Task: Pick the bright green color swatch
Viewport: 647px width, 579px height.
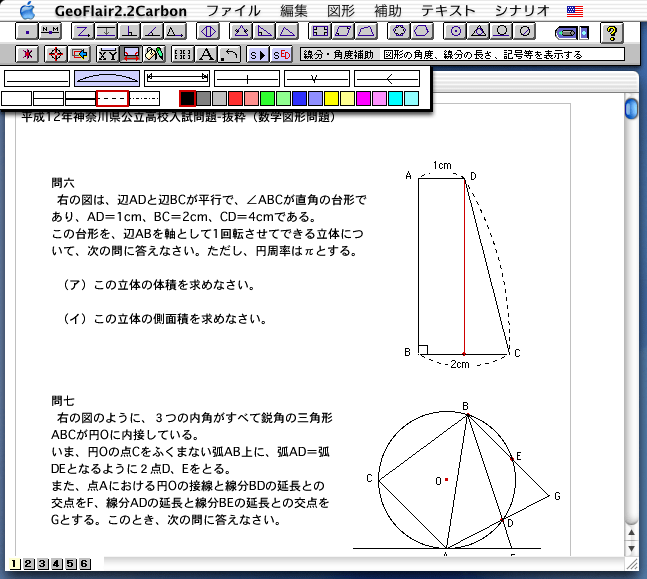Action: tap(267, 99)
